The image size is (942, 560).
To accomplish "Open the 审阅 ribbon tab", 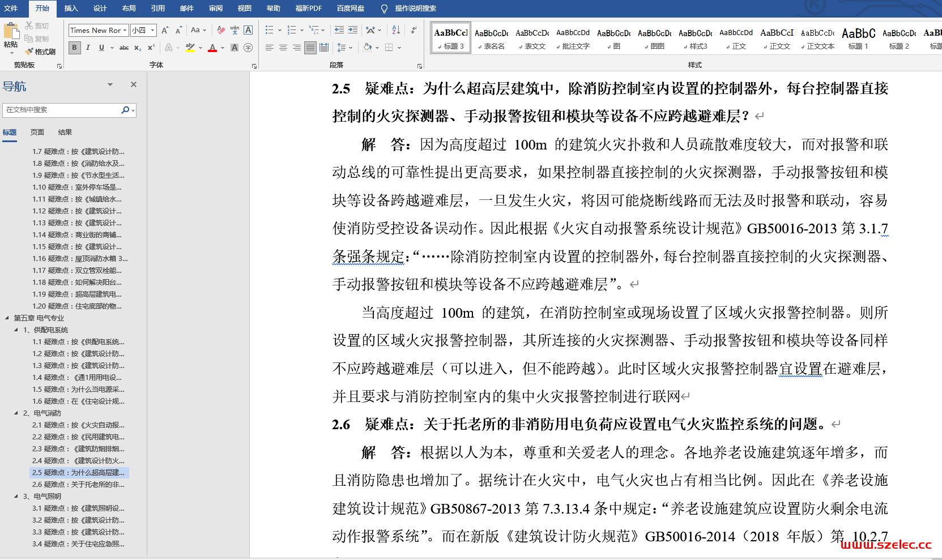I will (x=215, y=8).
